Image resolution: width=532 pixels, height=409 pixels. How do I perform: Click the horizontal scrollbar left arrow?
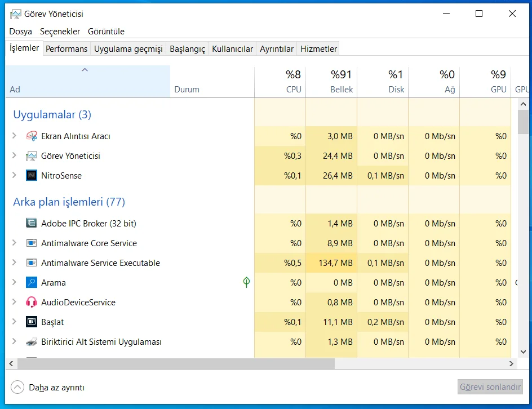[11, 363]
